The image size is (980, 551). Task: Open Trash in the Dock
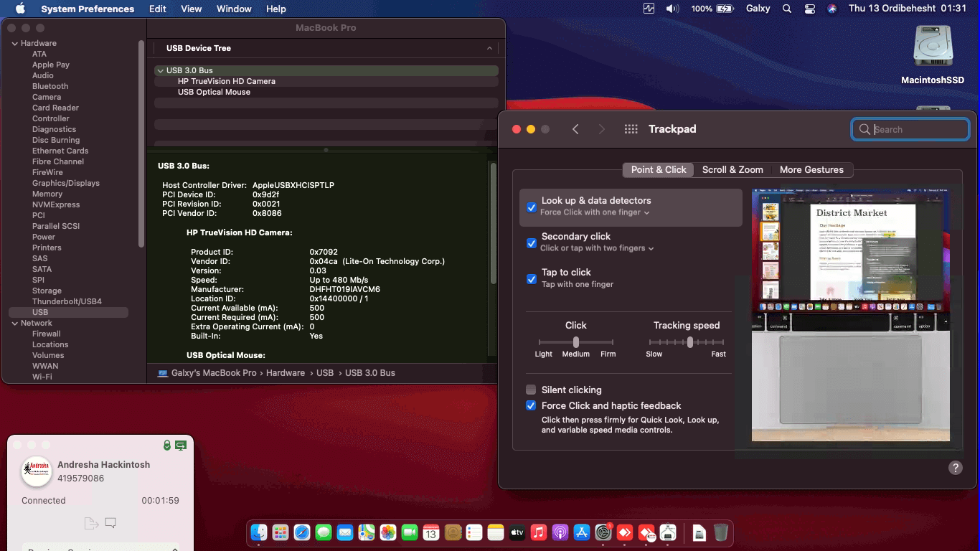(721, 532)
